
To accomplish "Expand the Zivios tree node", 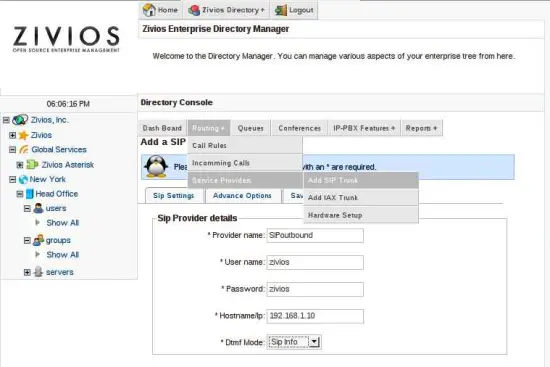I will pyautogui.click(x=13, y=135).
